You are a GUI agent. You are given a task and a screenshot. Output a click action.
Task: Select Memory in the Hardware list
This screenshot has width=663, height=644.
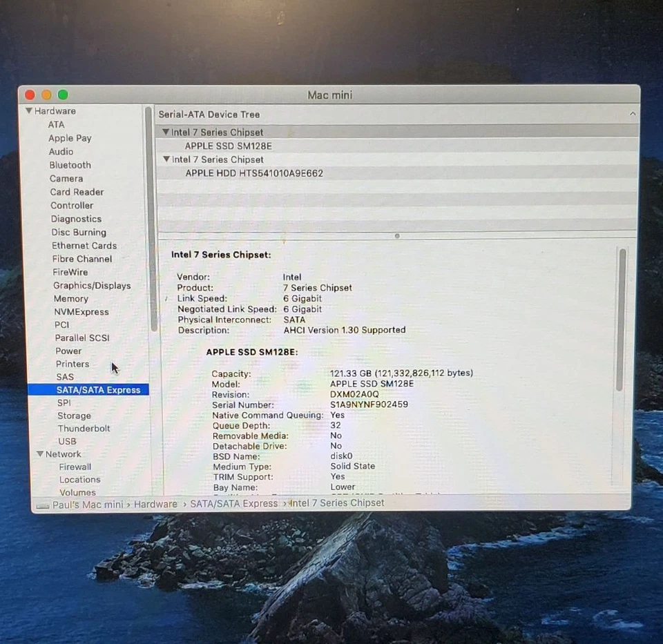coord(70,298)
